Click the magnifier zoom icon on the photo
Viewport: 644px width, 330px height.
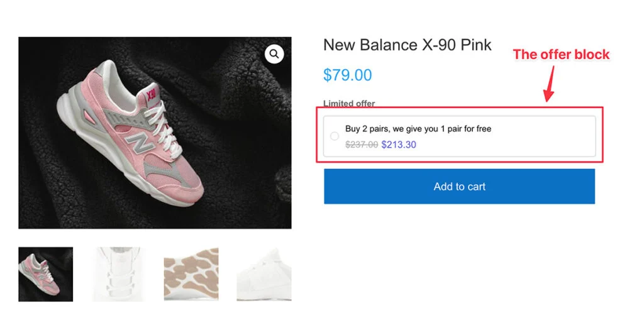click(x=274, y=54)
